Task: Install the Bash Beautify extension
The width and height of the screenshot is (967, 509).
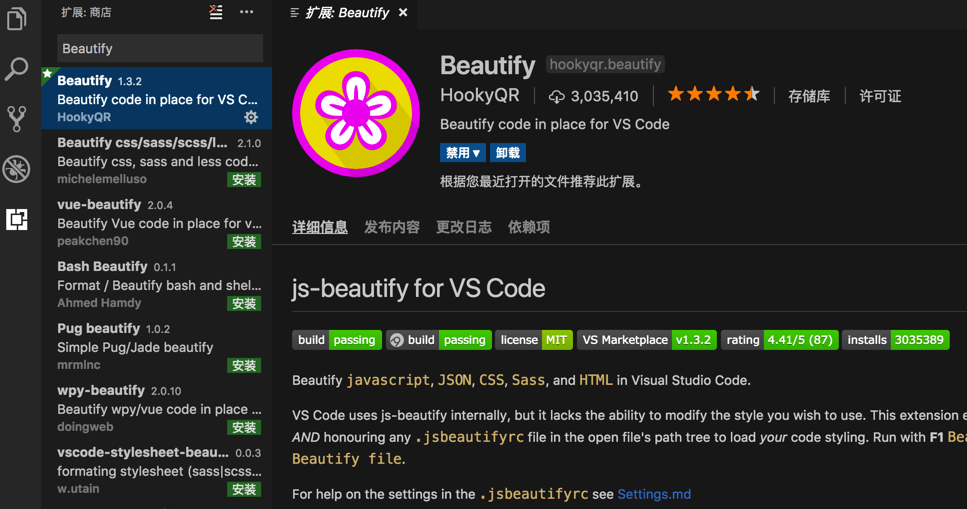Action: click(244, 304)
